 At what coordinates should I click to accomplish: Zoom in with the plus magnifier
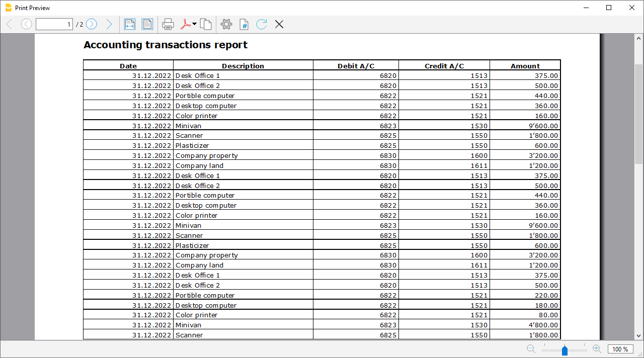[x=597, y=349]
